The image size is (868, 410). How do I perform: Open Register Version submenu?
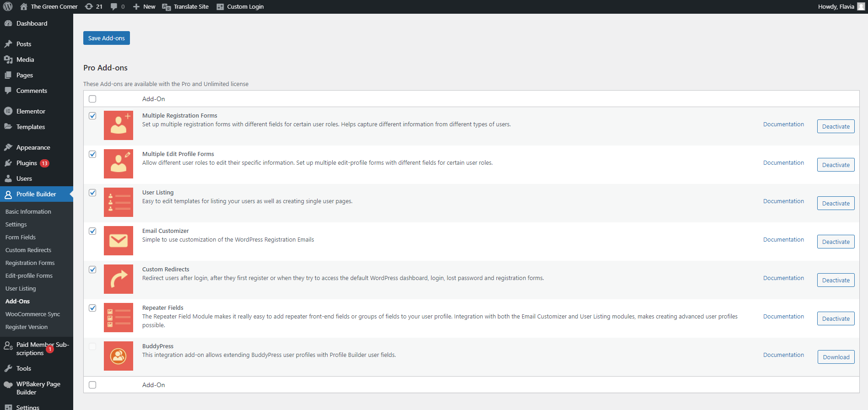pos(27,327)
